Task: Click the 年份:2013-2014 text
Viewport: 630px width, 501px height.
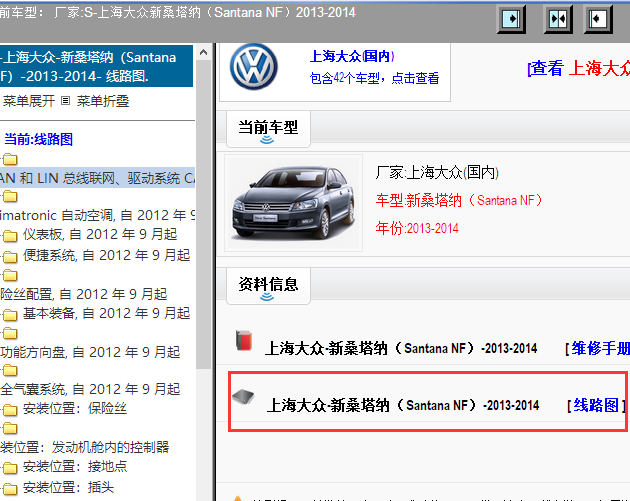Action: [417, 228]
